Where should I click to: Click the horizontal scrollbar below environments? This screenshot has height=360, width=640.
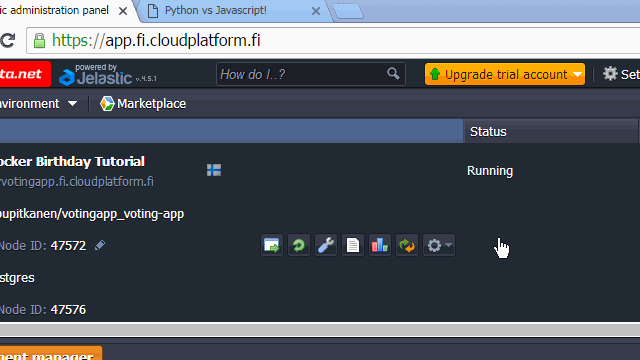(320, 329)
